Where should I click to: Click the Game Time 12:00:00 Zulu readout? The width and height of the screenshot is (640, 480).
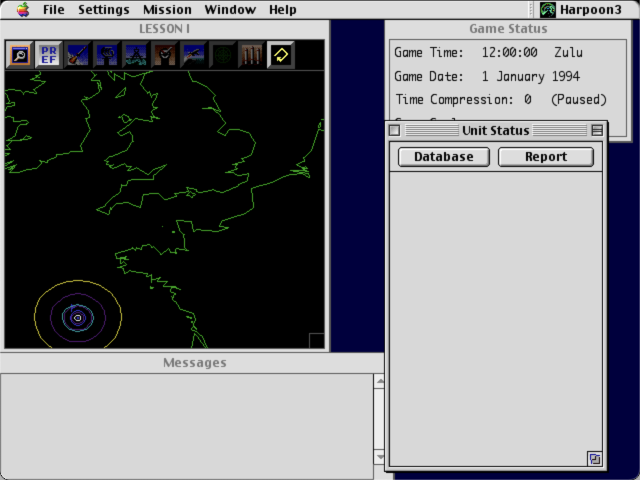488,52
